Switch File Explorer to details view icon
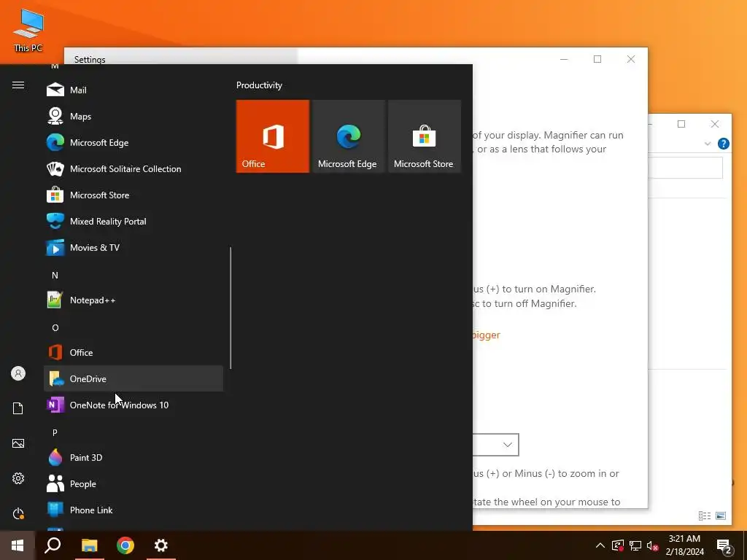Viewport: 747px width, 560px height. [705, 516]
